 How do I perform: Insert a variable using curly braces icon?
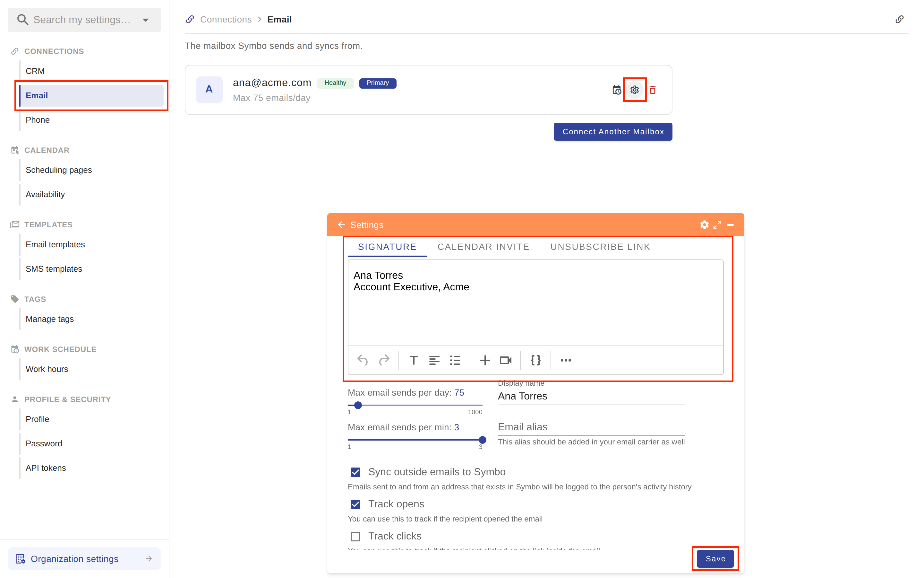(x=535, y=360)
